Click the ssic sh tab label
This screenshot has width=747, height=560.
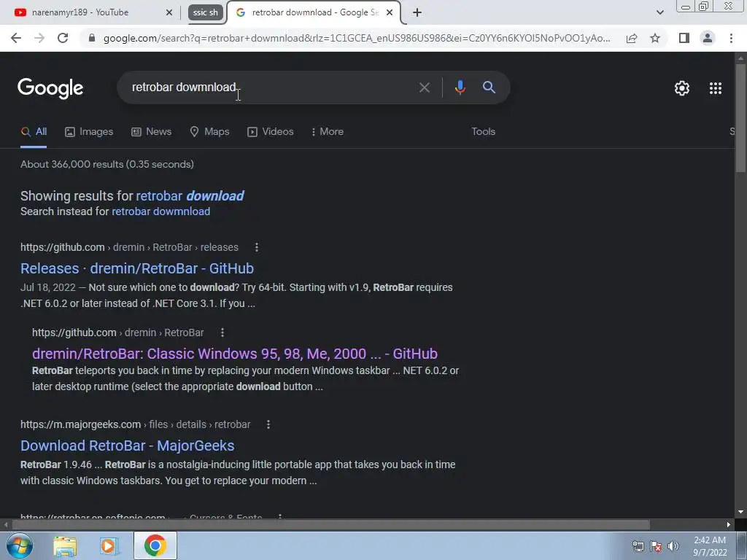click(205, 12)
